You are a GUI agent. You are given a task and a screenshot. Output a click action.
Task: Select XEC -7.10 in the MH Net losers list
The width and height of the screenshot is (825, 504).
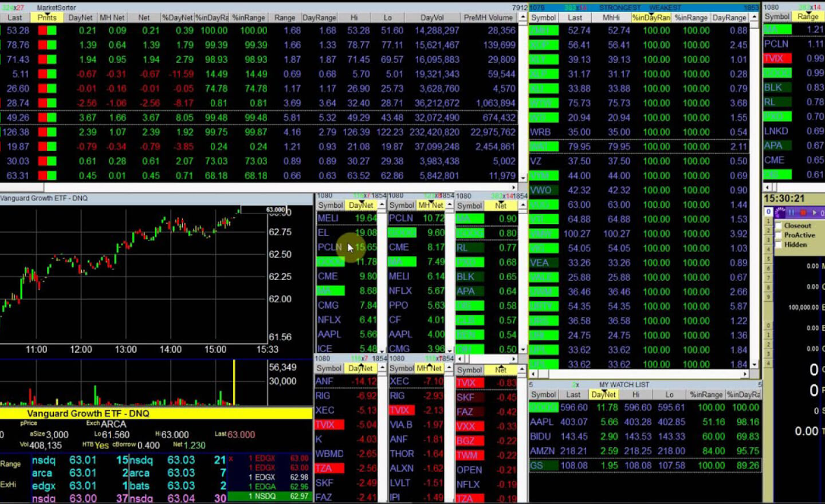point(417,381)
